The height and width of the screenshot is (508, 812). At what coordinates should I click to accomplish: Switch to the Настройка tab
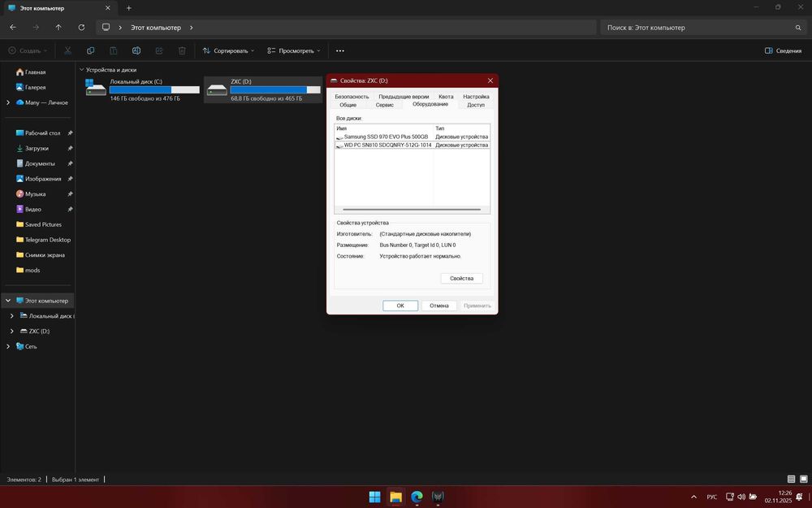click(x=476, y=97)
